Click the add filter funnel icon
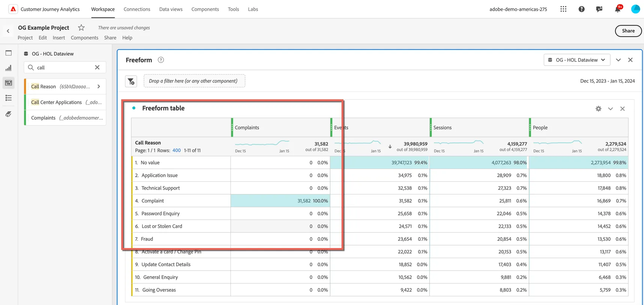Screen dimensions: 644x305 point(131,81)
